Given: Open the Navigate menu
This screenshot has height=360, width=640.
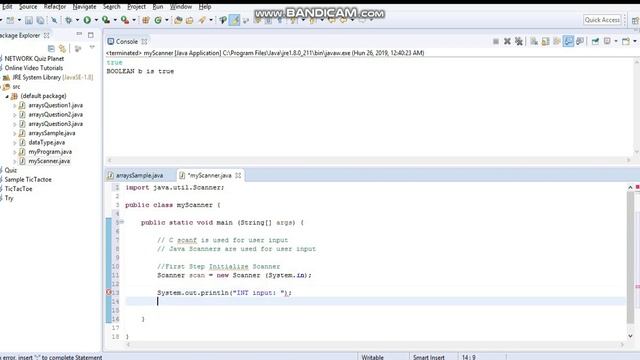Looking at the screenshot, I should pos(84,7).
